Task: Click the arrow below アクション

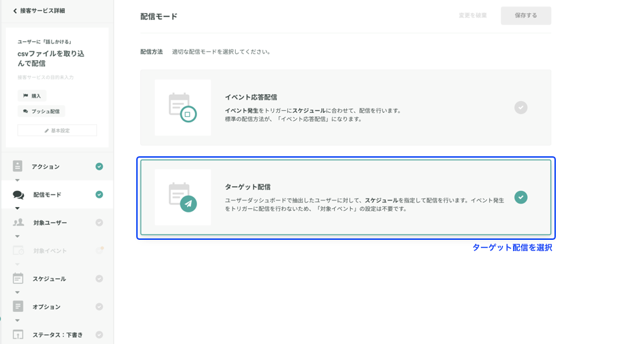Action: coord(17,180)
